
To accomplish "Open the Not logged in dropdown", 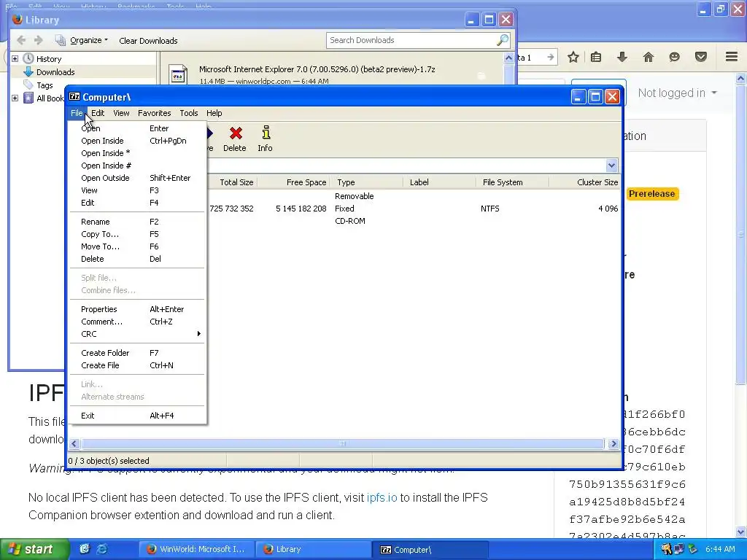I will tap(677, 93).
